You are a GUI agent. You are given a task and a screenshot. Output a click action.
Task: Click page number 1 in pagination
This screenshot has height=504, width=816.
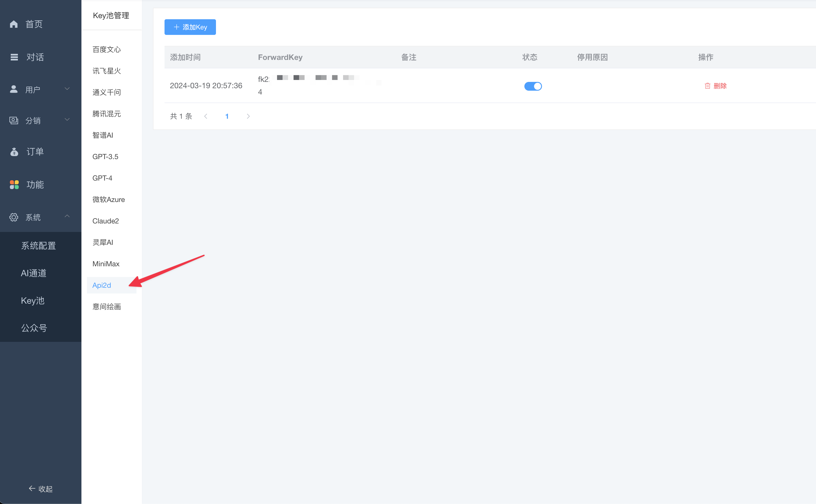point(227,116)
